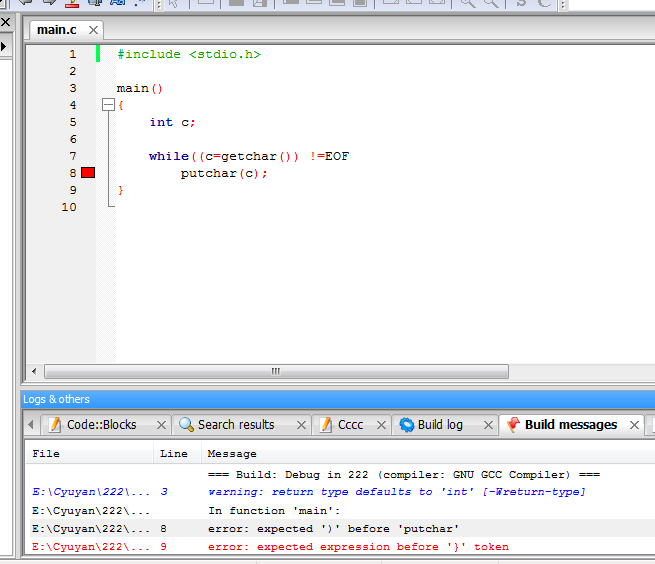Click the editor scrollbar left arrow

click(34, 371)
